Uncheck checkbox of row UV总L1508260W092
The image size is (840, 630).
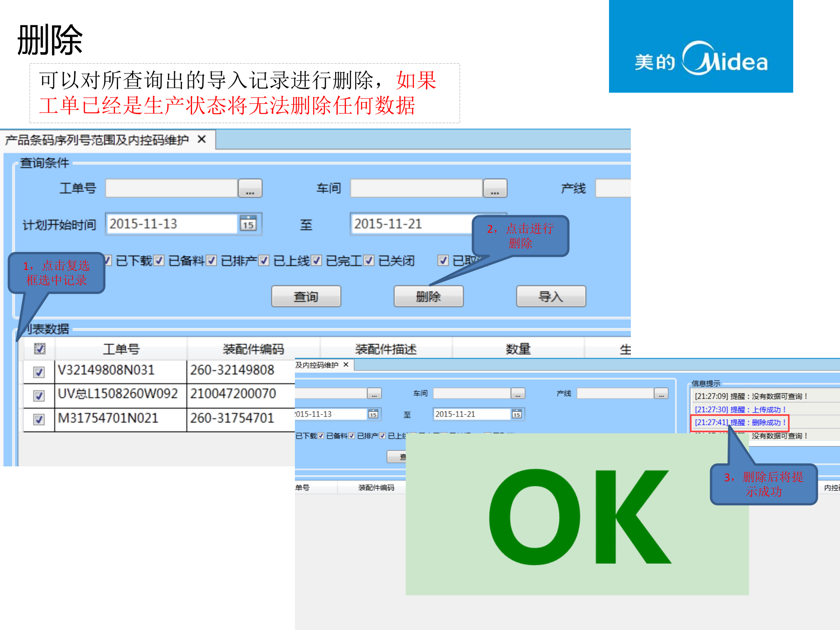tap(38, 395)
